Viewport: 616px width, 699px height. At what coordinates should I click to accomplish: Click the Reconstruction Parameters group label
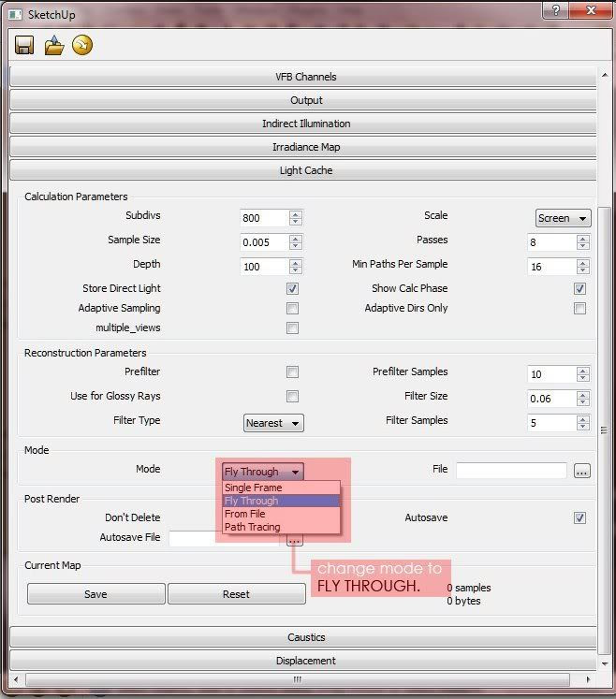pos(85,353)
